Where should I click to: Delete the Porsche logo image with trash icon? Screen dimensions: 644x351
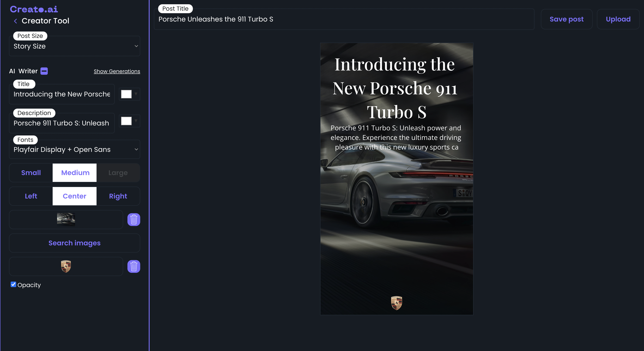(134, 266)
